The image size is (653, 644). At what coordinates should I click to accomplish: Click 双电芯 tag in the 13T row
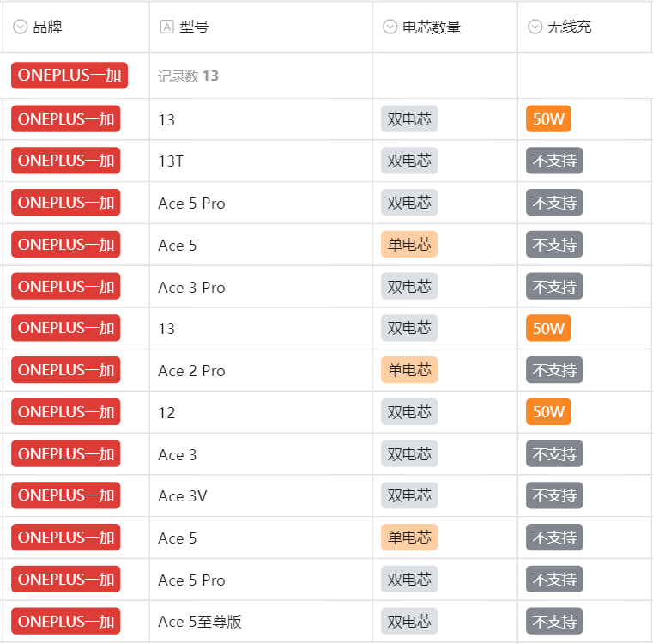[409, 161]
